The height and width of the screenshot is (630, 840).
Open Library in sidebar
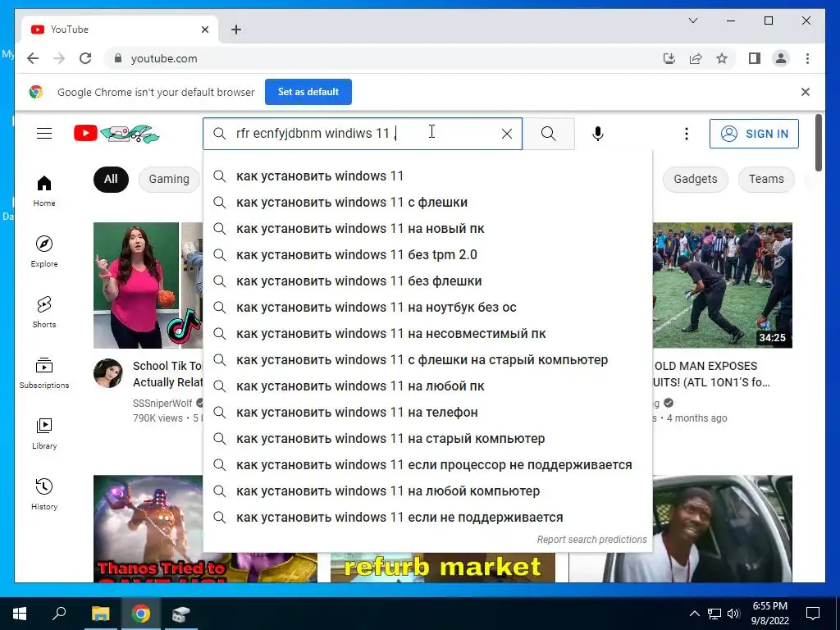(44, 434)
